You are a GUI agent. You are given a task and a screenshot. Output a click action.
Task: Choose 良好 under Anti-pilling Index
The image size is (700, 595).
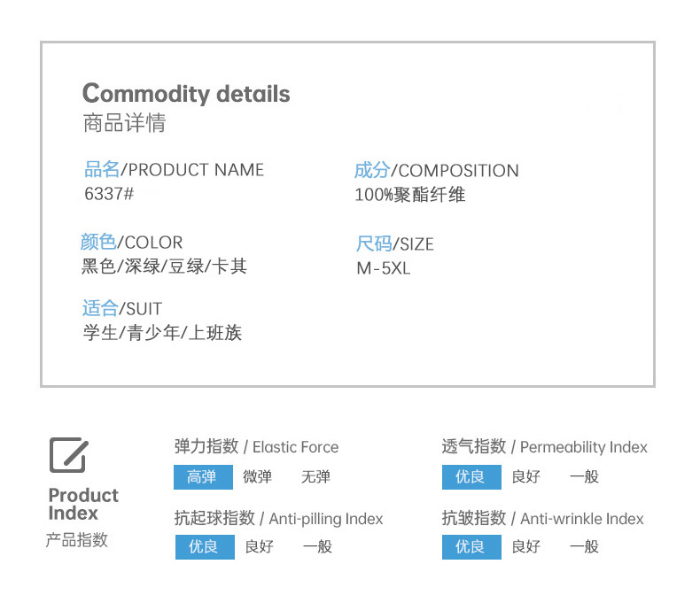(x=260, y=547)
